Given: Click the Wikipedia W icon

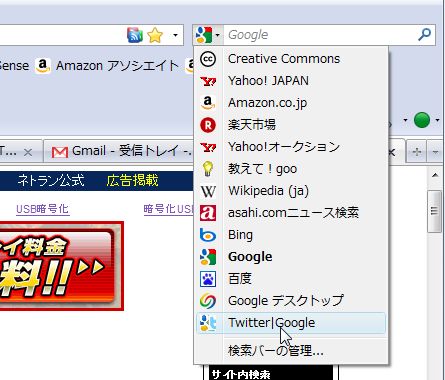Looking at the screenshot, I should (208, 191).
